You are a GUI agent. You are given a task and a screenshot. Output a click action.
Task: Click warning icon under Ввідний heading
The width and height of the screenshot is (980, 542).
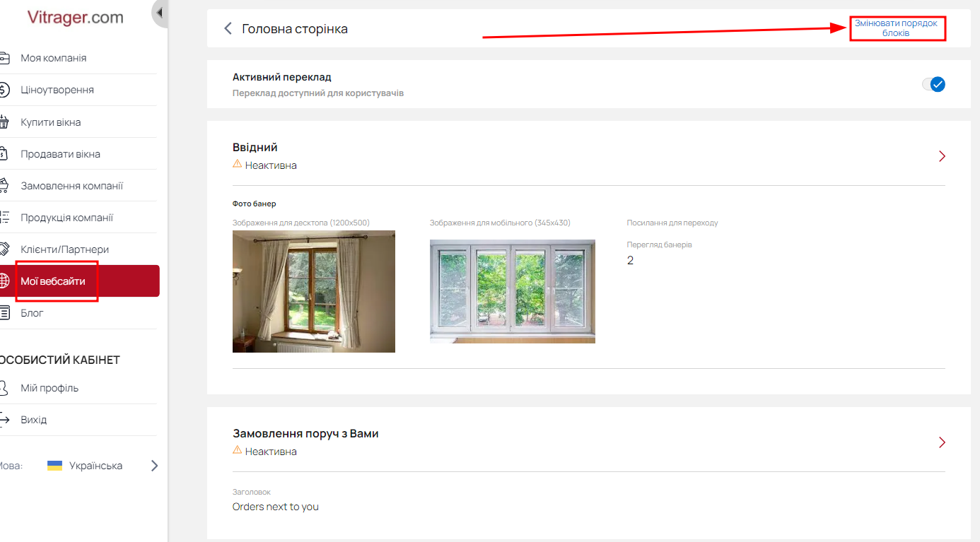pos(238,164)
